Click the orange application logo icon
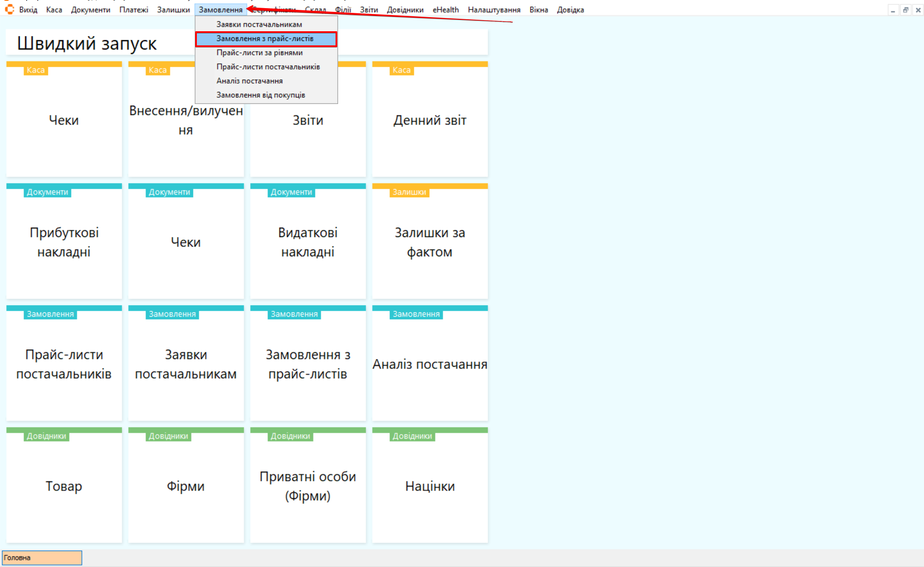 pyautogui.click(x=9, y=9)
